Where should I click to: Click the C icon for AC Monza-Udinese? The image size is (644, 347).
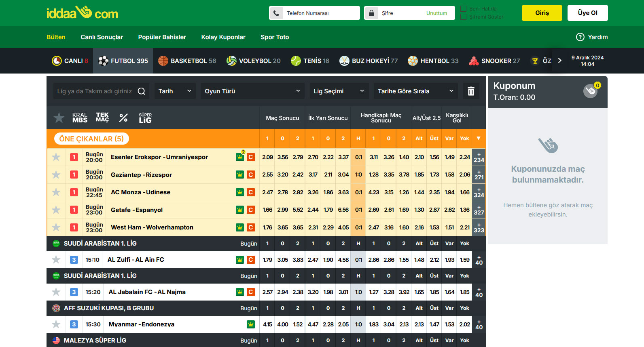tap(251, 192)
